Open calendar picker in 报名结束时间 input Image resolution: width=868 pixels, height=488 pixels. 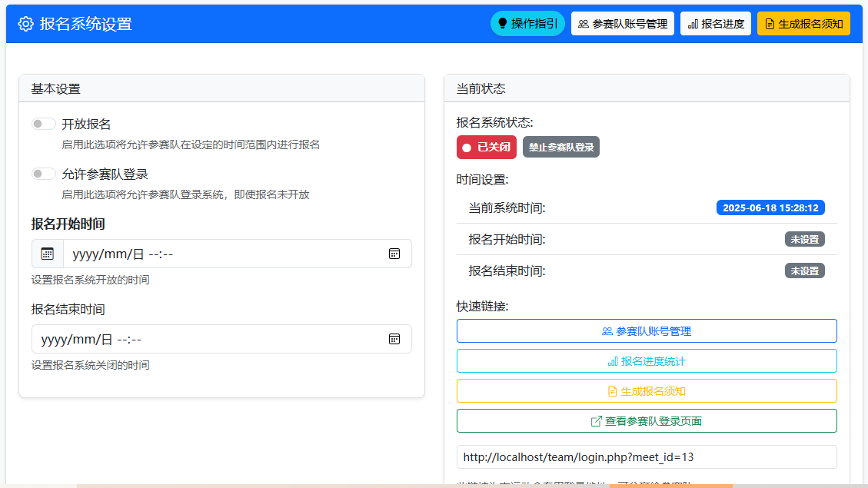(394, 339)
